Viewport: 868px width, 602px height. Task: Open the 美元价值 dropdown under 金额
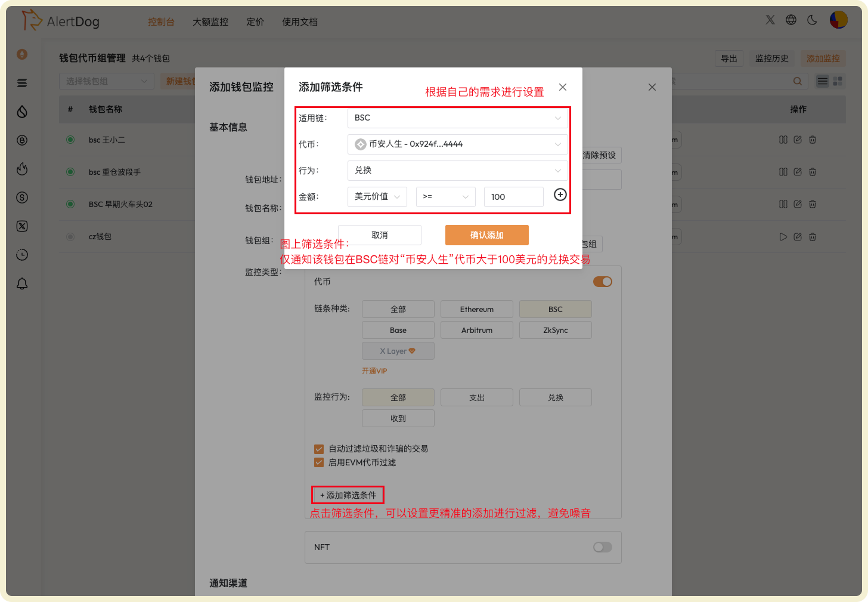pyautogui.click(x=377, y=196)
